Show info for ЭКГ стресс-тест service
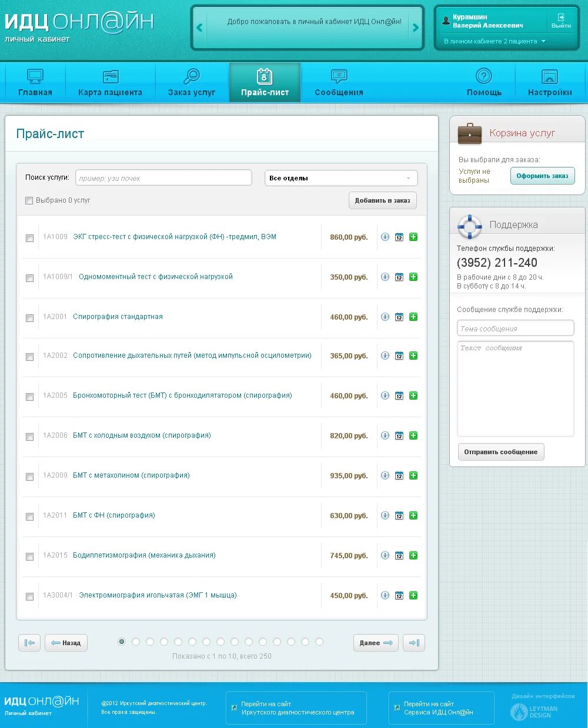This screenshot has height=728, width=588. [385, 237]
